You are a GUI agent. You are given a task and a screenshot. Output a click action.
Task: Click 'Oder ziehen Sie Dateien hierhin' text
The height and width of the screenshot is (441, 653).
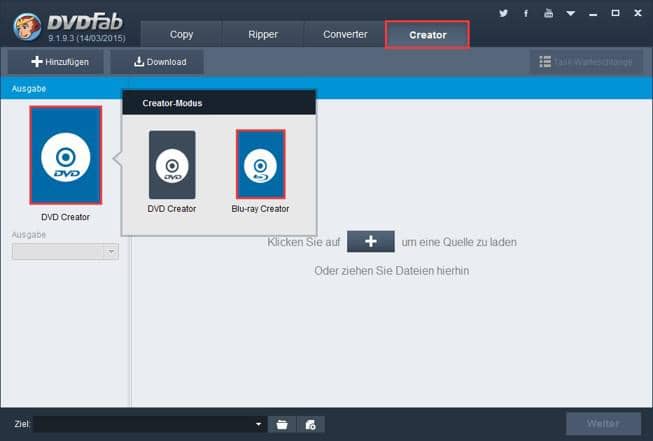click(391, 271)
